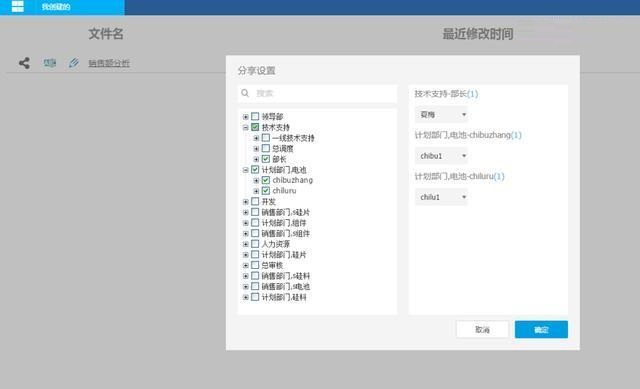
Task: Expand the 开发 tree node
Action: pos(246,202)
